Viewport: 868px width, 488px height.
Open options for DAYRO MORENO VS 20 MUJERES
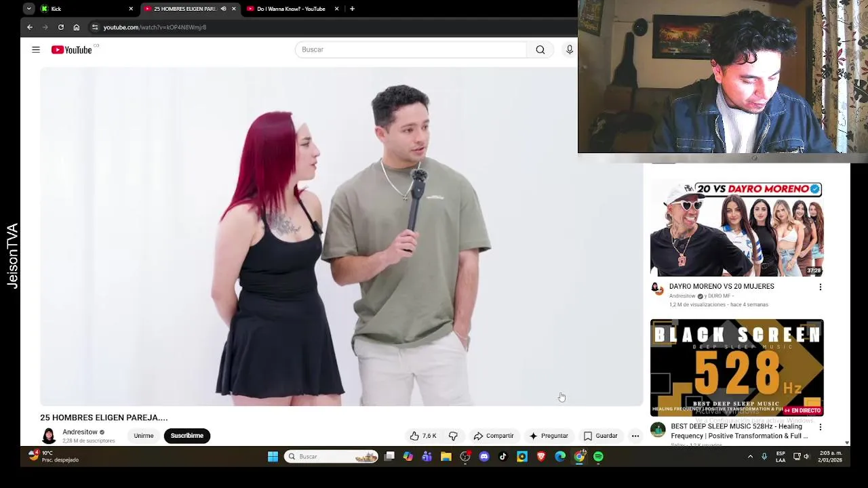tap(821, 287)
